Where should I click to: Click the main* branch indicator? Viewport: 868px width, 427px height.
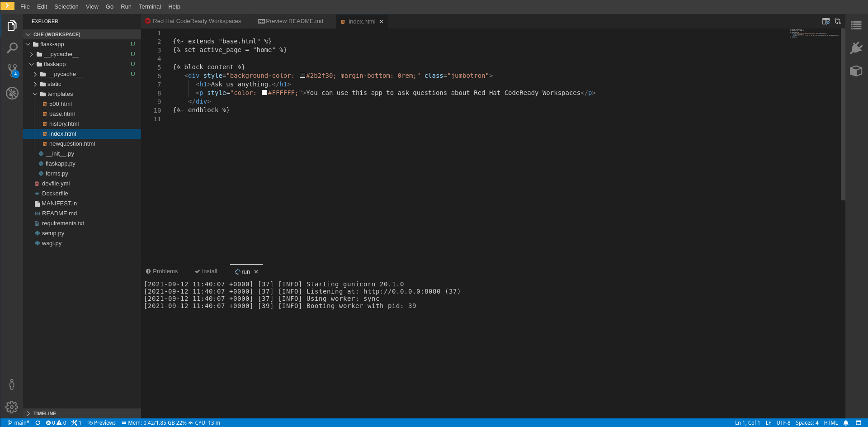tap(19, 423)
